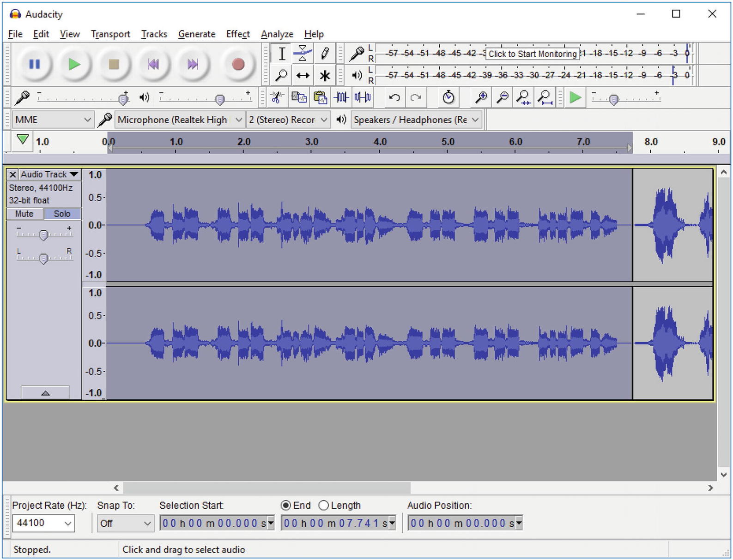Click Trim audio outside selection

[x=341, y=97]
